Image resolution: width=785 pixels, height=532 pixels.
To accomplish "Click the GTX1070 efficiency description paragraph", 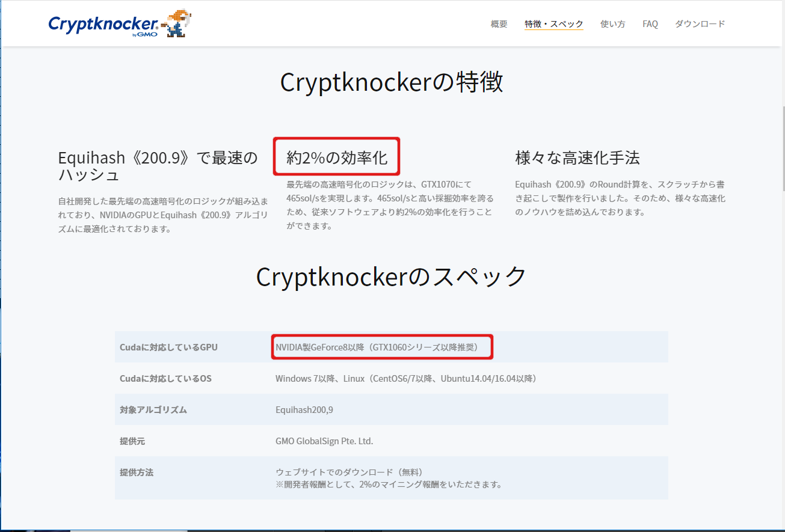I will 389,205.
